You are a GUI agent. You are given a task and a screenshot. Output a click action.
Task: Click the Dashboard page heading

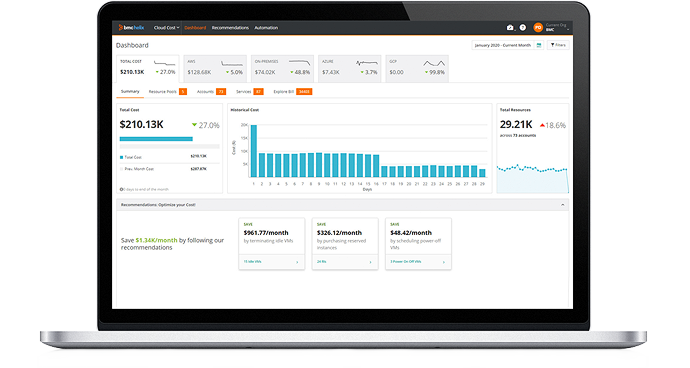click(x=132, y=45)
